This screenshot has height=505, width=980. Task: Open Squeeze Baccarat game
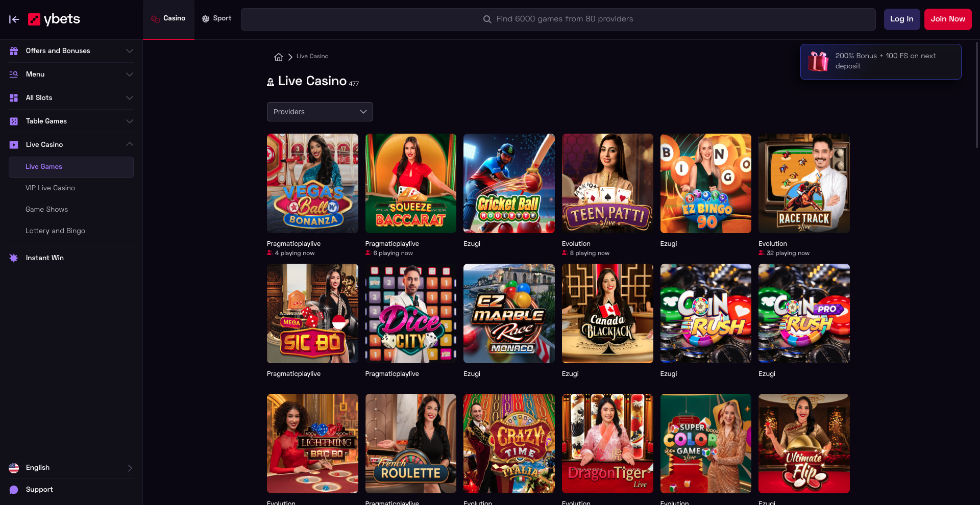[411, 184]
